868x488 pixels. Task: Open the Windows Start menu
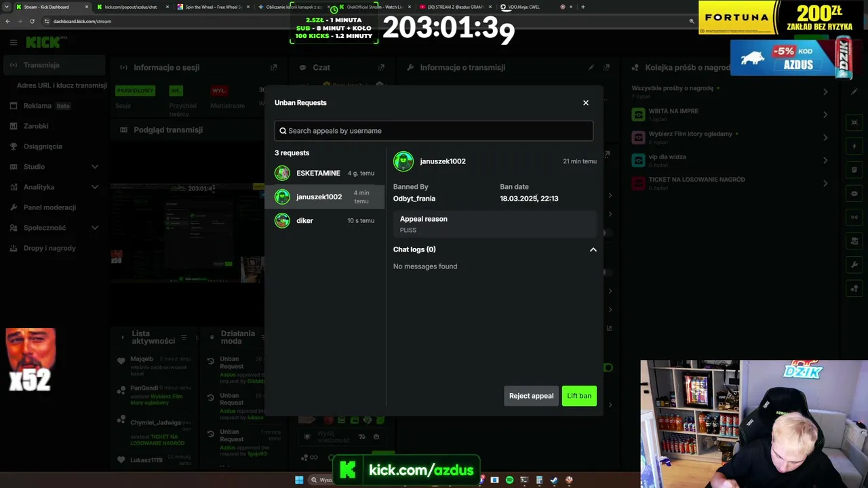299,480
